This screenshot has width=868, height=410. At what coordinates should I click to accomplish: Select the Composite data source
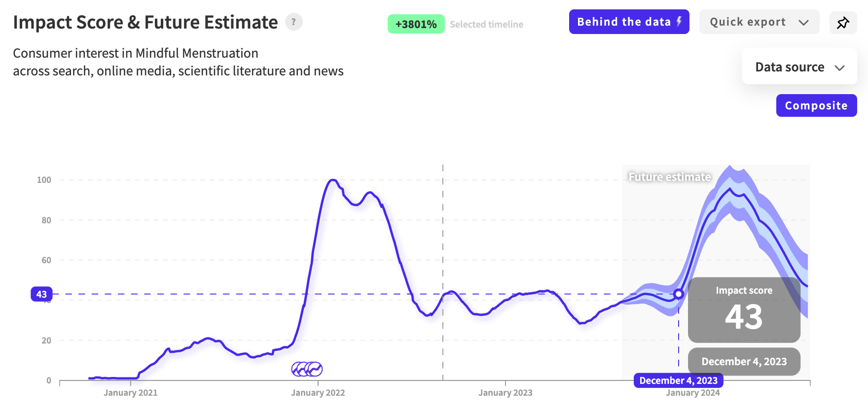pos(816,105)
